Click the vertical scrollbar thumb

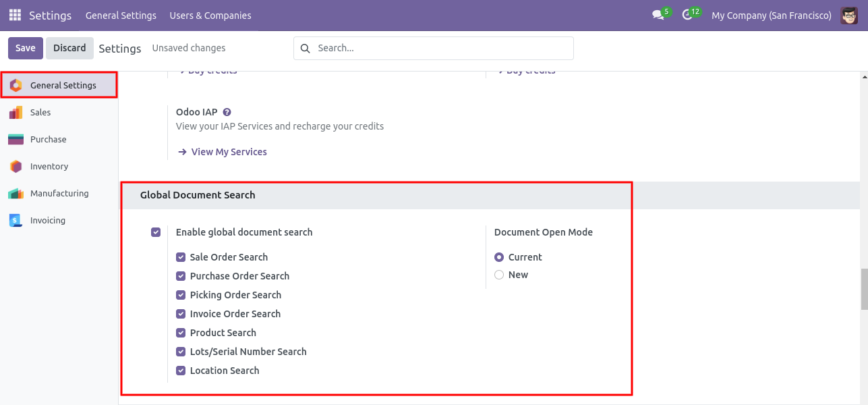pyautogui.click(x=864, y=289)
